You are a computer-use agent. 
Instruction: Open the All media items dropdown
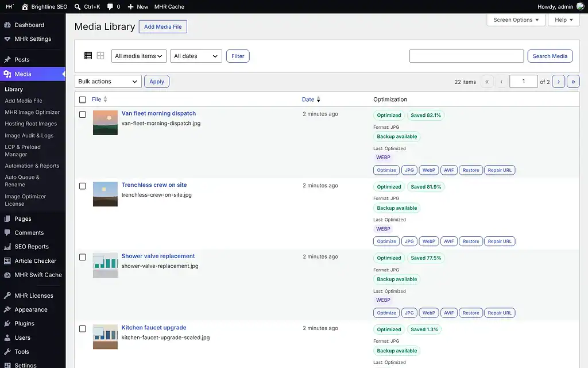139,56
